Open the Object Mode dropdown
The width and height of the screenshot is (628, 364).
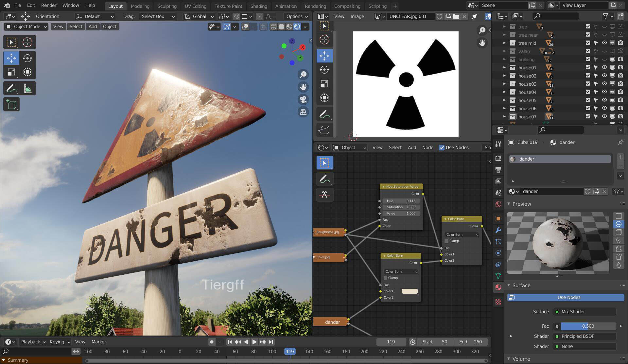click(26, 26)
